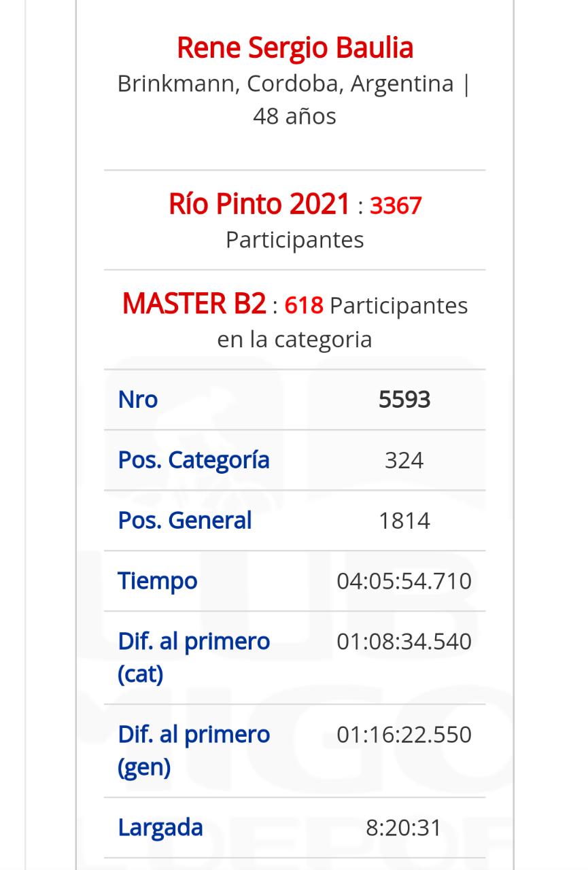
Task: Select start time 8:20:31
Action: click(404, 829)
